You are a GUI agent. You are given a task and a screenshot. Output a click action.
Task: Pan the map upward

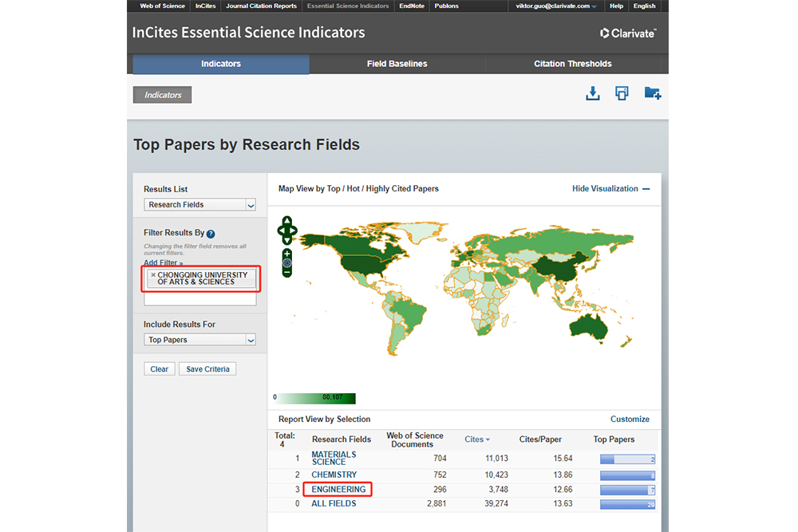(287, 220)
